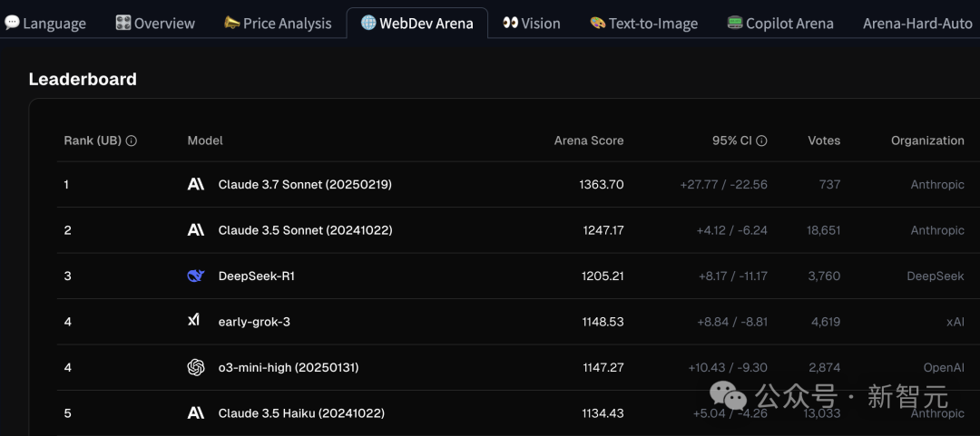Open the Price Analysis tab

coord(278,24)
